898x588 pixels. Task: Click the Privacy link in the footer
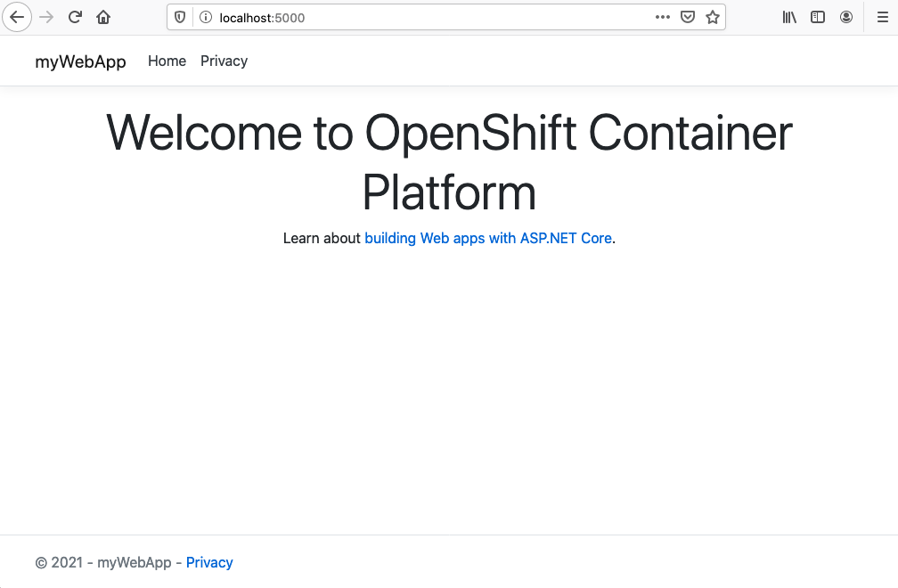click(x=209, y=562)
